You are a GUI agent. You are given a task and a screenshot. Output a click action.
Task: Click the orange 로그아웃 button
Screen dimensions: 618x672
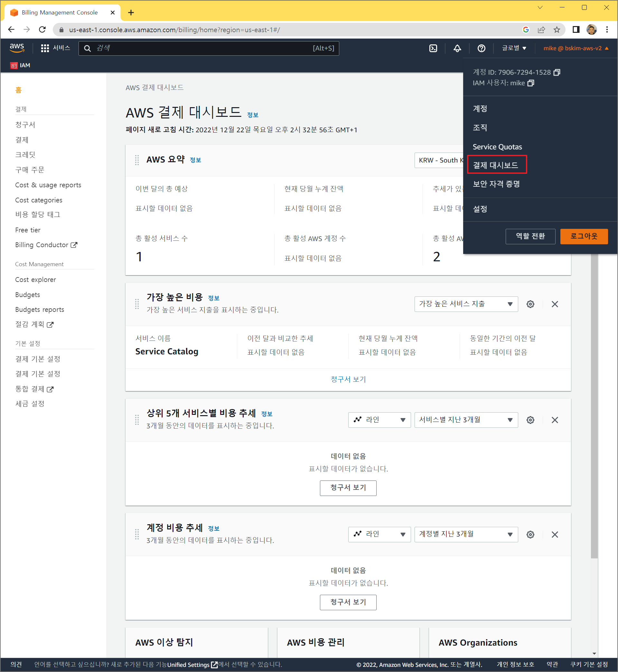584,236
